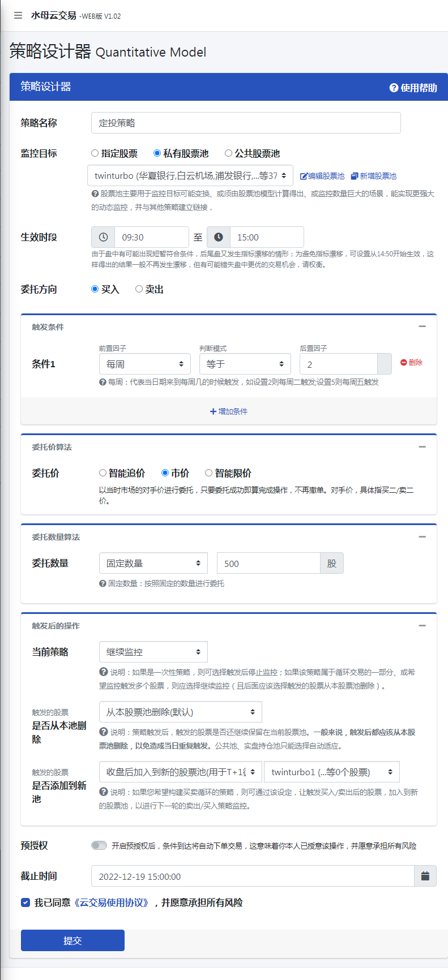Click the clock icon beside 09:30

click(x=103, y=237)
